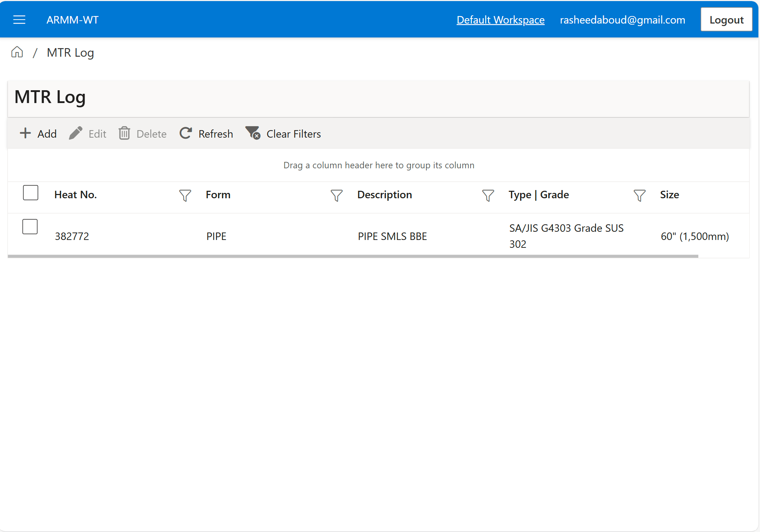Click the Delete trash icon
Viewport: 760px width, 532px height.
click(124, 133)
